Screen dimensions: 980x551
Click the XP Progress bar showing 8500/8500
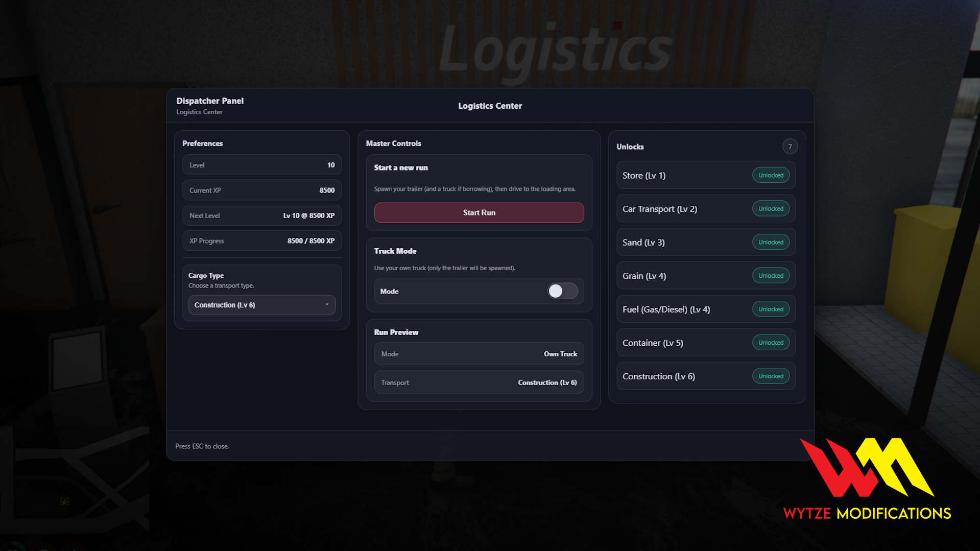261,241
